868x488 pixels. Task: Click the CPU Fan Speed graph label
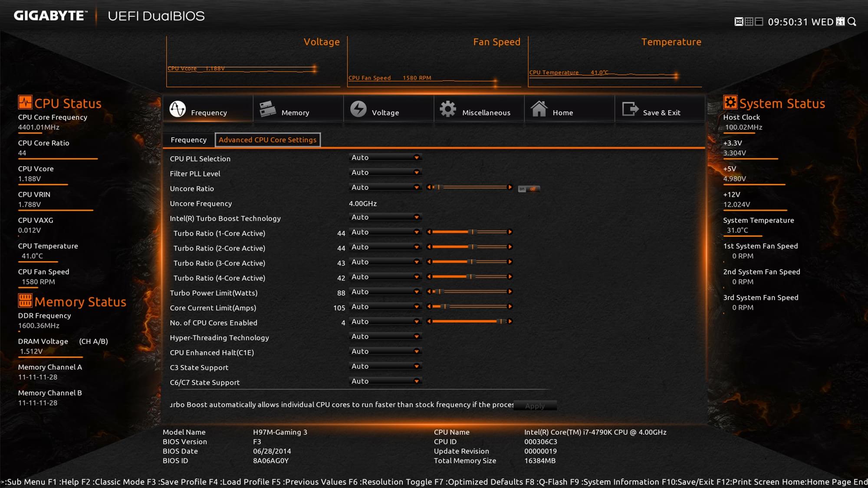369,78
